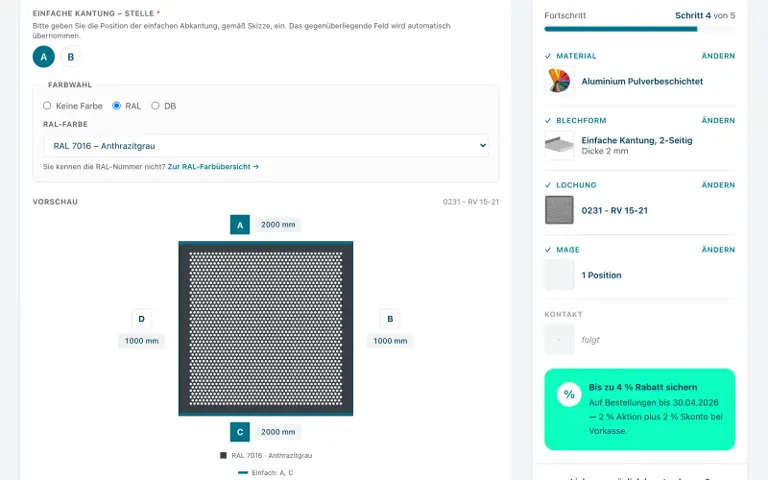This screenshot has width=768, height=480.
Task: Click the perforated sheet preview image
Action: click(x=265, y=329)
